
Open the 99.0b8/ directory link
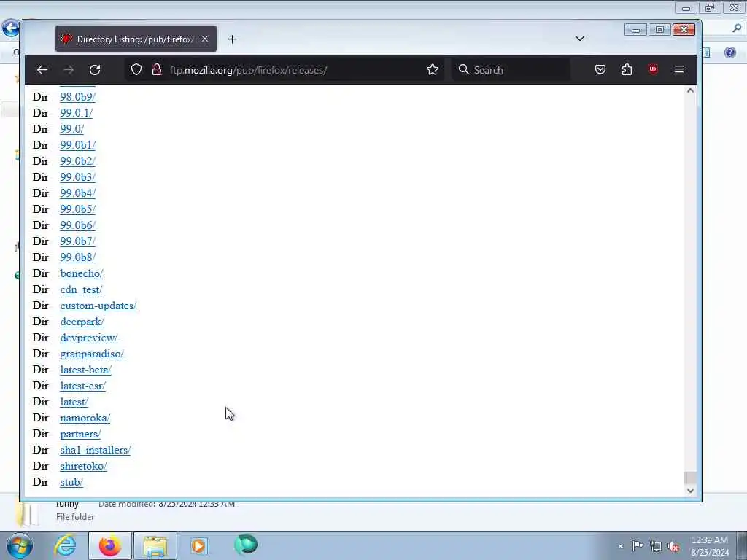coord(77,257)
